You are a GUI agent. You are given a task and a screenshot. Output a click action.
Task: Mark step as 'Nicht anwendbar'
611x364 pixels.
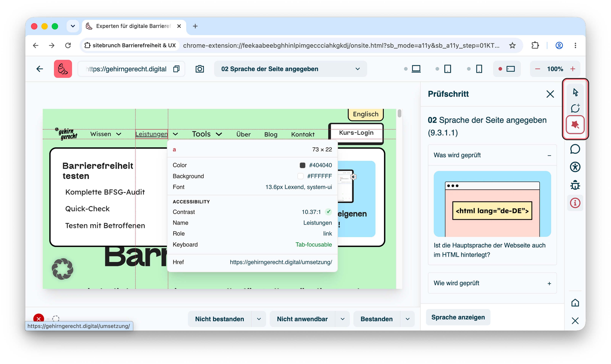click(x=302, y=319)
